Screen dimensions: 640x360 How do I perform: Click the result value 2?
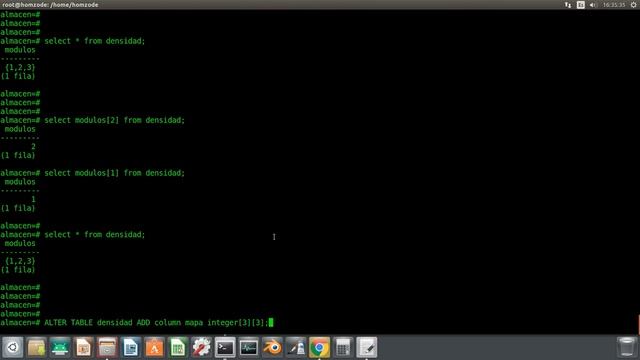coord(33,146)
